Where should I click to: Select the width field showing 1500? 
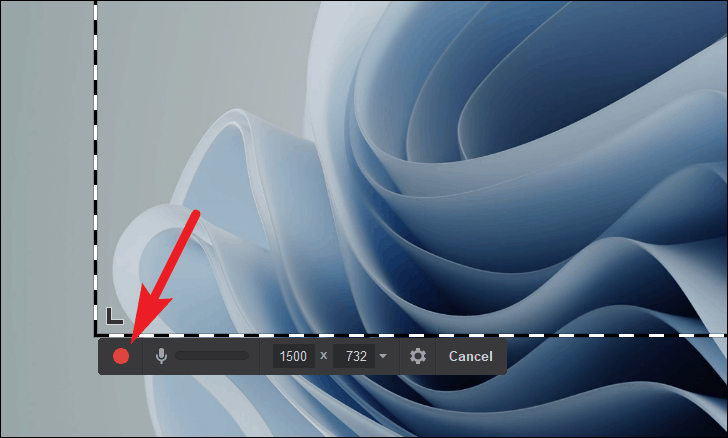[x=293, y=356]
